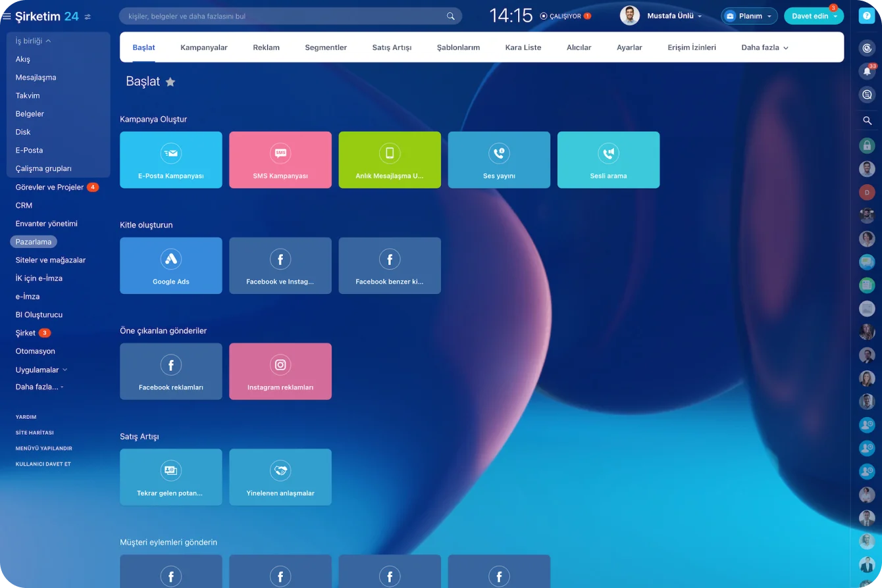The height and width of the screenshot is (588, 882).
Task: Open the Google Ads audience tile
Action: [x=170, y=266]
